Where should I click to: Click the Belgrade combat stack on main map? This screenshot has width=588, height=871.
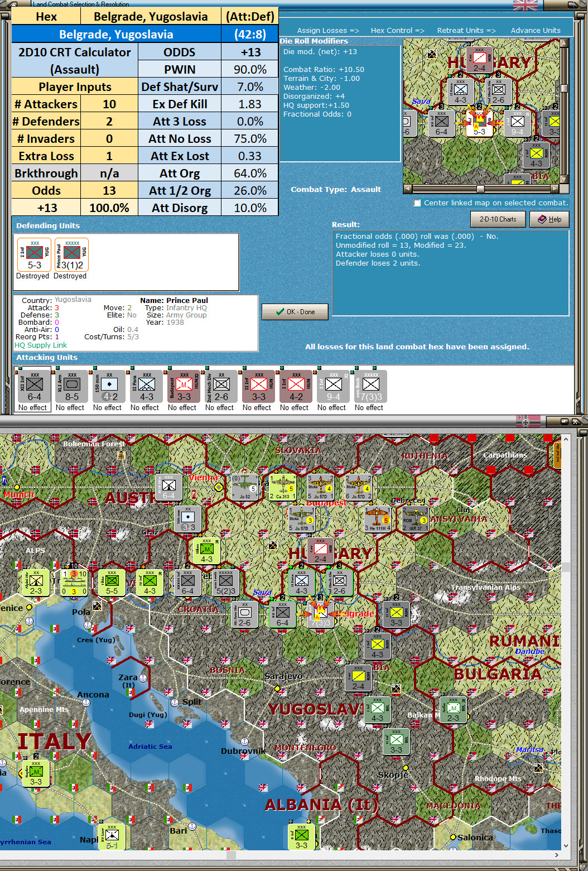[x=321, y=614]
